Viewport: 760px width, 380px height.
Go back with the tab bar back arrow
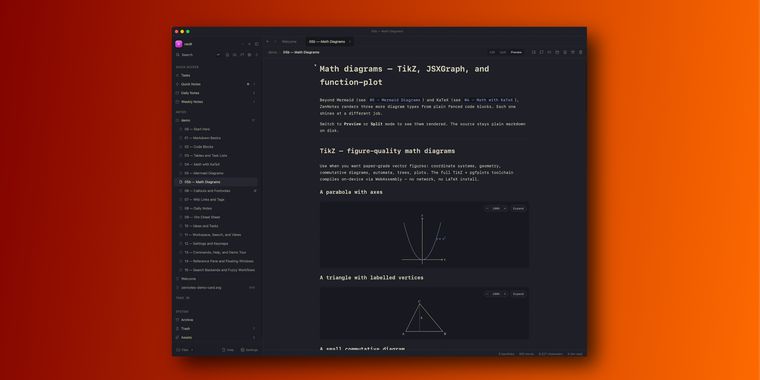(268, 42)
